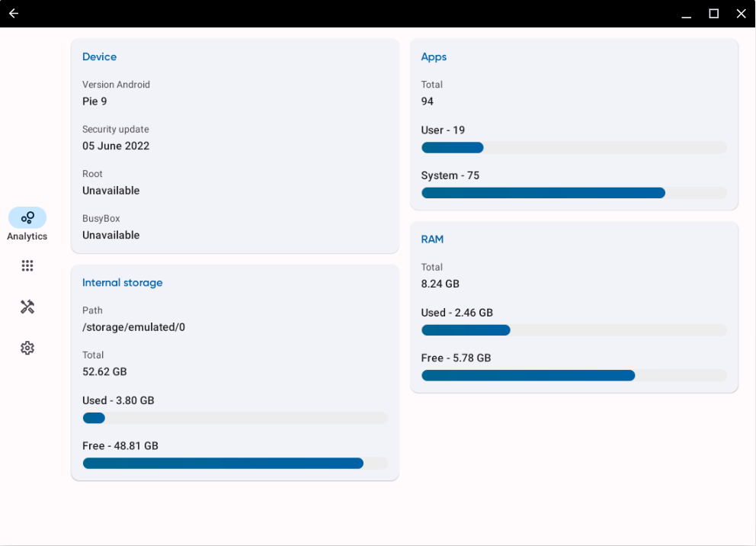Open the tools hammer and wrench icon
The image size is (756, 546).
click(27, 307)
